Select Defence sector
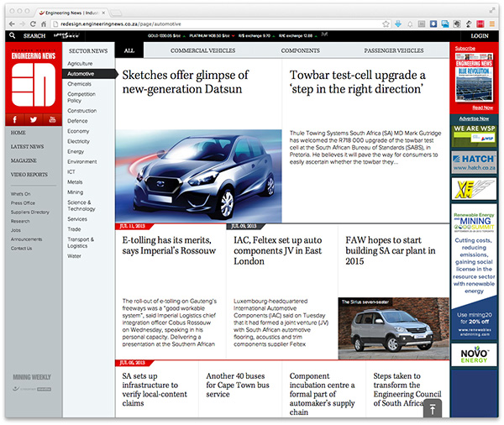 point(77,121)
